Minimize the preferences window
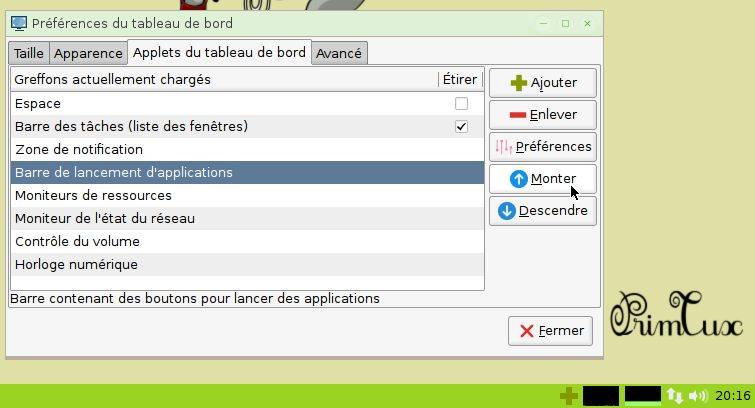 click(543, 23)
